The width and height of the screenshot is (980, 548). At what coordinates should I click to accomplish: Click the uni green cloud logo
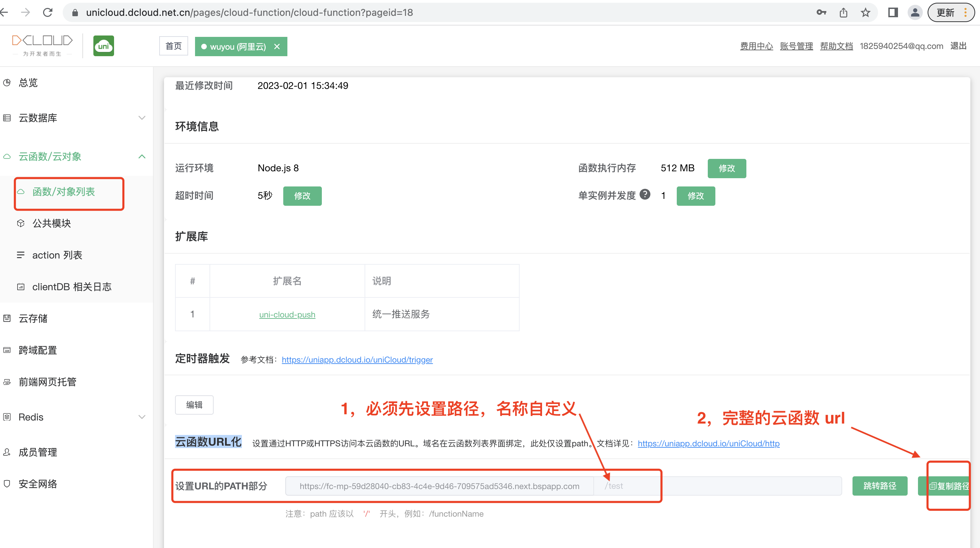point(103,46)
